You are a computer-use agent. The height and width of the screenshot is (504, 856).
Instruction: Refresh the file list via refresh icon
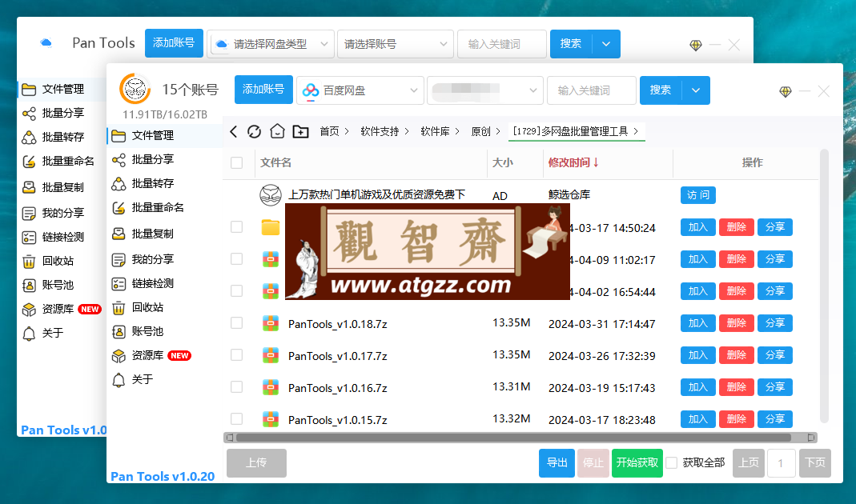[254, 131]
